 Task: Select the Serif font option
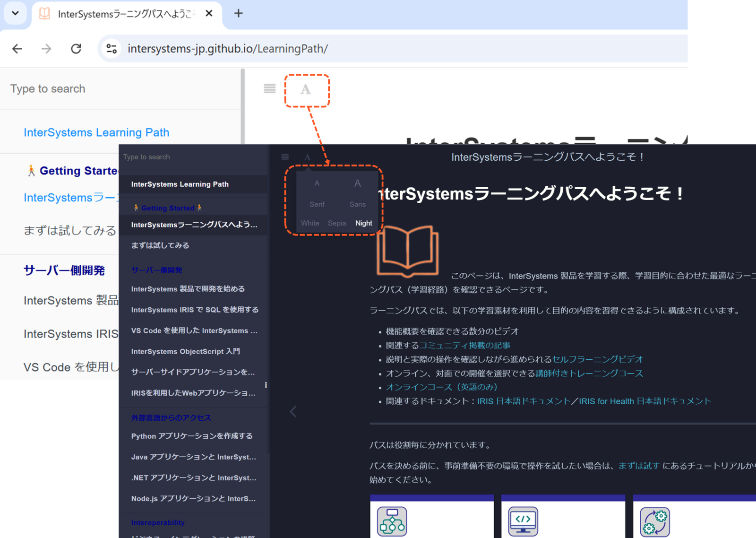[x=317, y=204]
